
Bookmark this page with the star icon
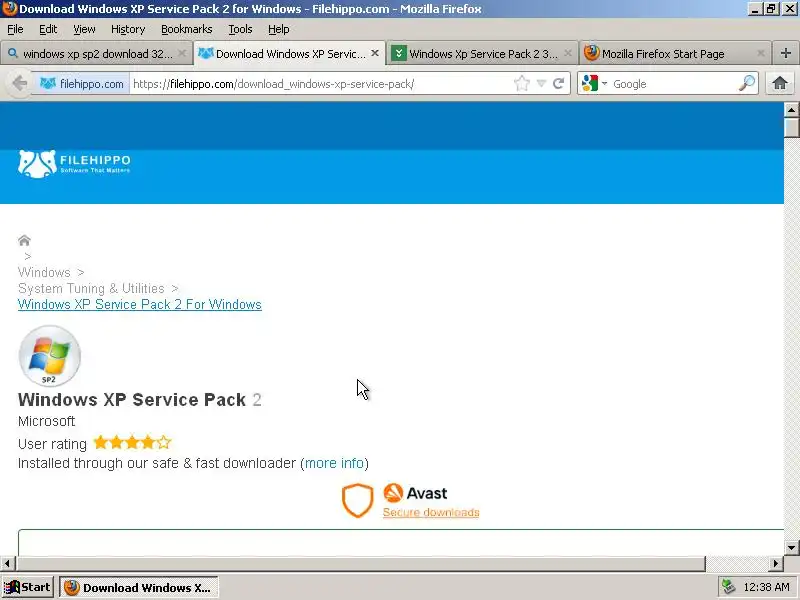pos(521,84)
